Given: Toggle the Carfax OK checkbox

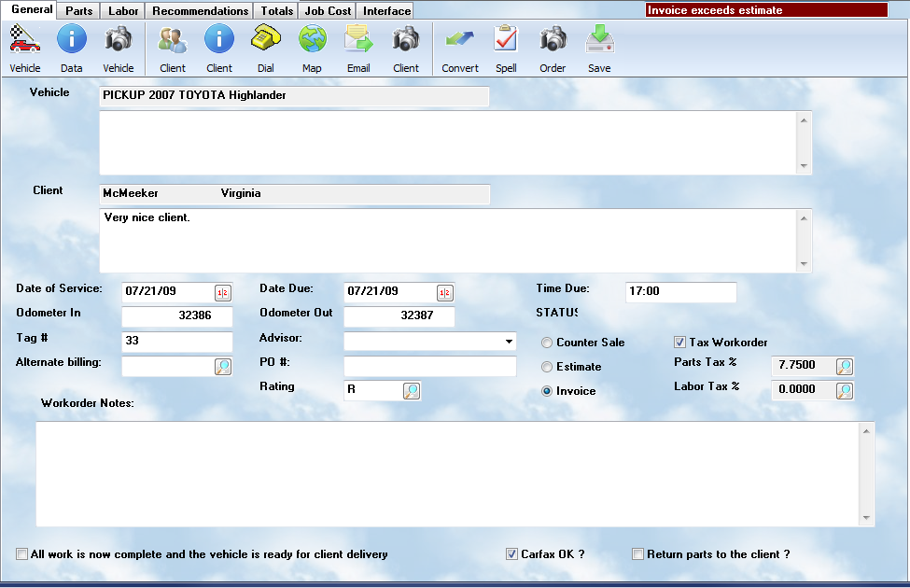Looking at the screenshot, I should point(511,554).
